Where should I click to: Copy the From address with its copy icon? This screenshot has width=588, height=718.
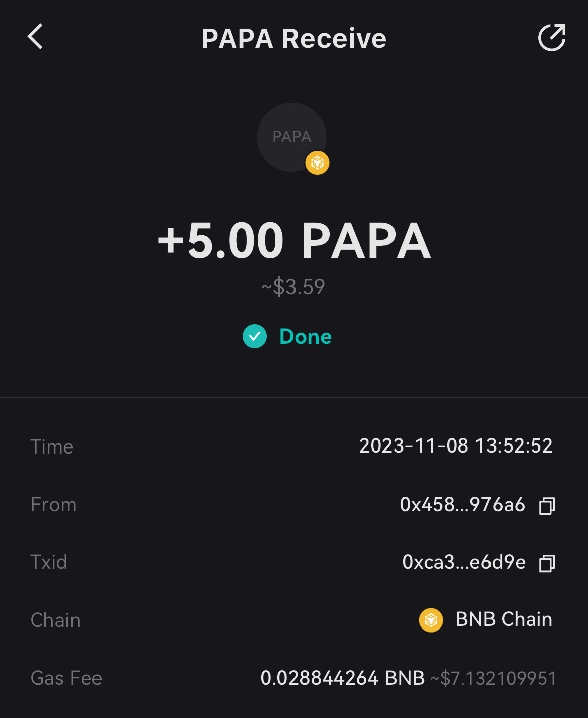click(547, 505)
